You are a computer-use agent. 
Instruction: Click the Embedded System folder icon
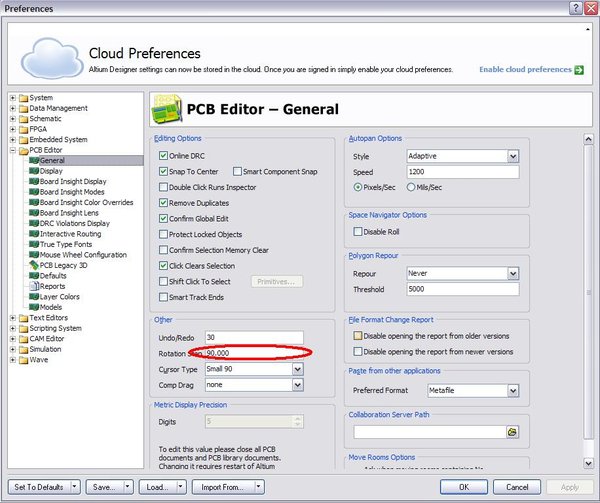pyautogui.click(x=24, y=140)
